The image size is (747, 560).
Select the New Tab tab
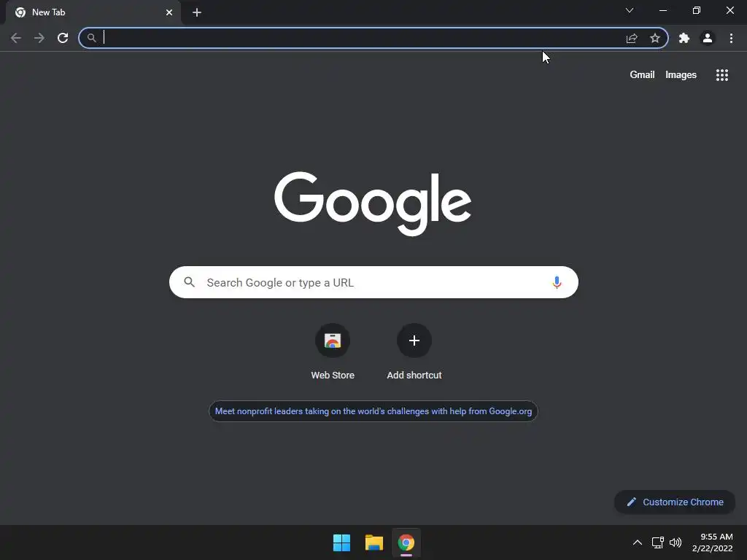(x=93, y=12)
